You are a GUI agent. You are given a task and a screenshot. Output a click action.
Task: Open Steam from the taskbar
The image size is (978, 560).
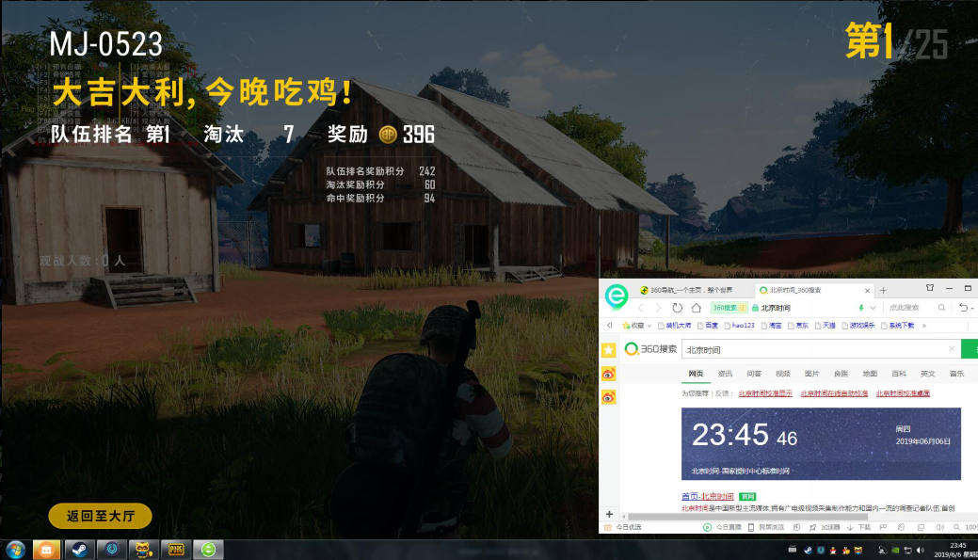click(x=79, y=550)
